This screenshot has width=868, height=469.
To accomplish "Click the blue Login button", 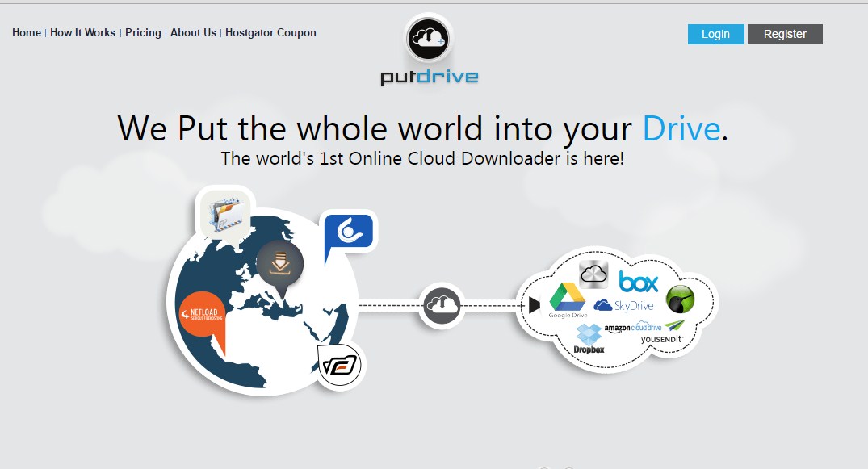I will coord(715,35).
